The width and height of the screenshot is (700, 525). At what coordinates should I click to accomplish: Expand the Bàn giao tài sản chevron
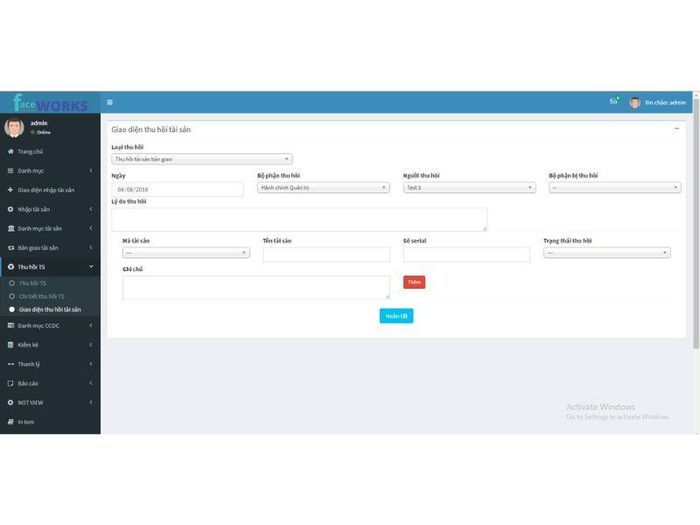point(91,247)
